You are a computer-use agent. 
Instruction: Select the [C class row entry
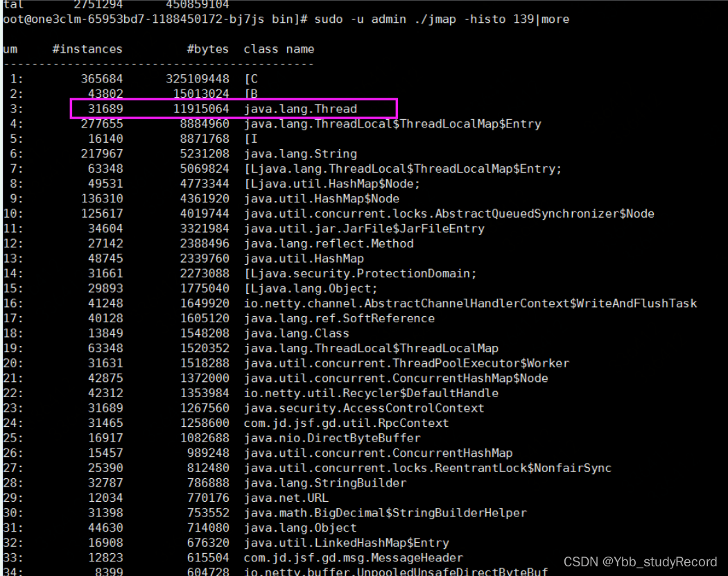click(251, 79)
